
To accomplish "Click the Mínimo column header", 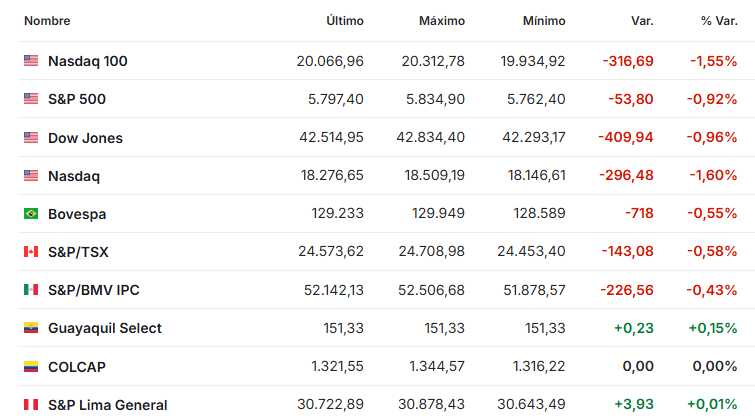I will click(544, 21).
